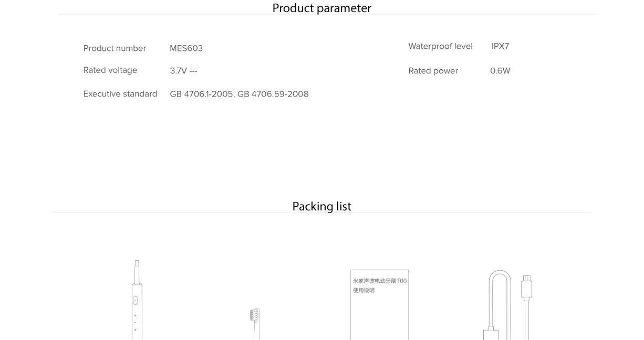The image size is (644, 340).
Task: Click the indicator dots on the toothbrush handle
Action: 135,323
